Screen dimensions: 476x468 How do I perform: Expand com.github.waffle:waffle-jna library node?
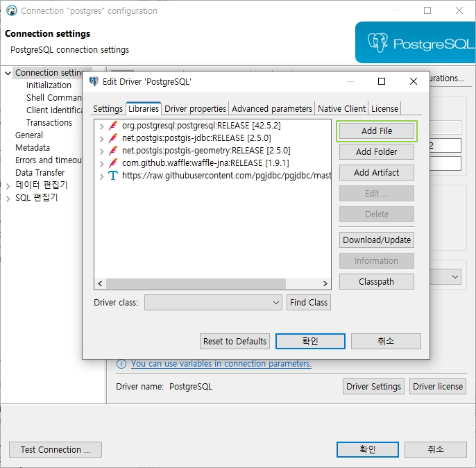click(102, 164)
